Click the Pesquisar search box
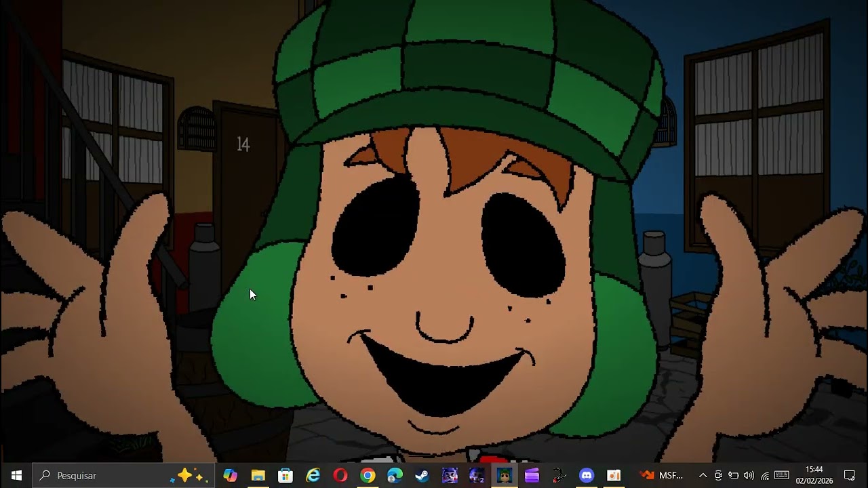This screenshot has height=488, width=868. [x=123, y=476]
